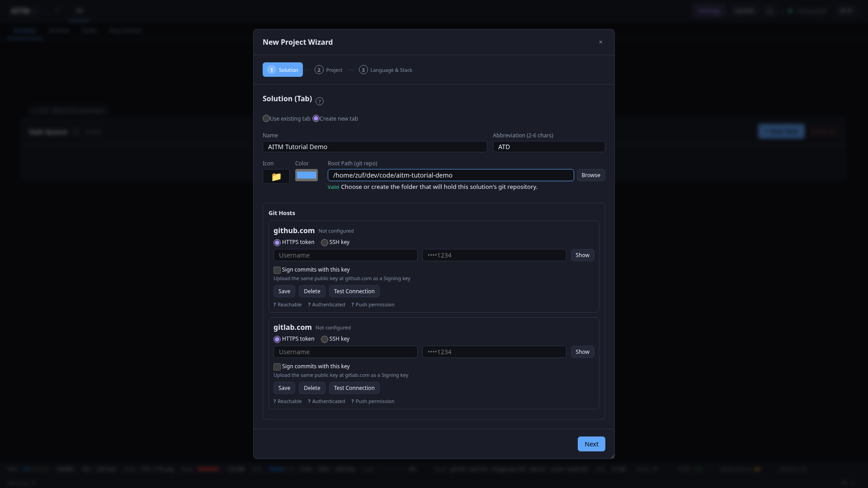Select github.com SSH key option
The image size is (868, 488).
tap(325, 243)
